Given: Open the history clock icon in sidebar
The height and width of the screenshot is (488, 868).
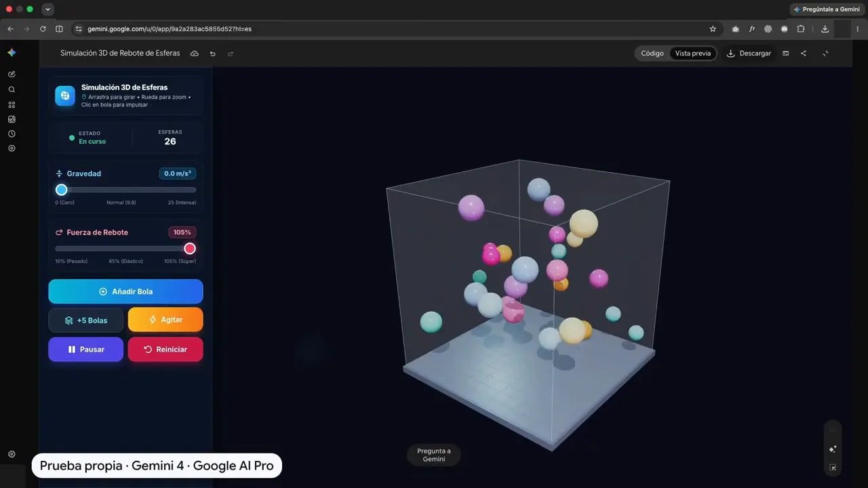Looking at the screenshot, I should [12, 134].
